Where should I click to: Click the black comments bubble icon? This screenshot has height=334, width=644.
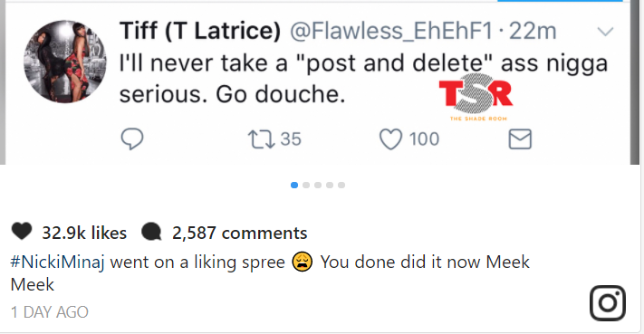151,232
